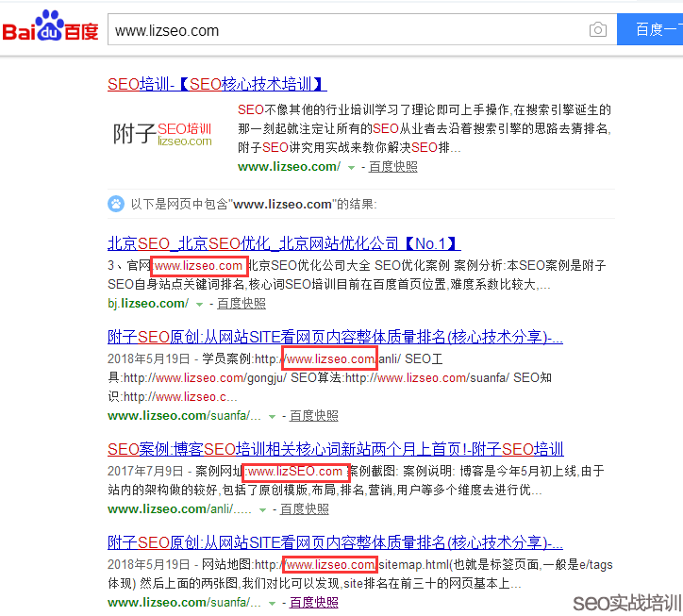Open 百度快照 for bj.lizseo.com result

tap(242, 303)
